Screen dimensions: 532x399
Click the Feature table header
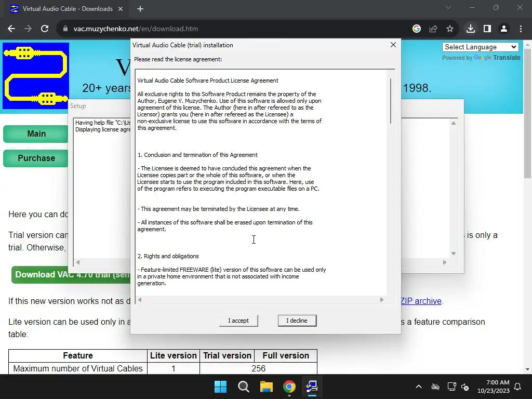click(78, 355)
